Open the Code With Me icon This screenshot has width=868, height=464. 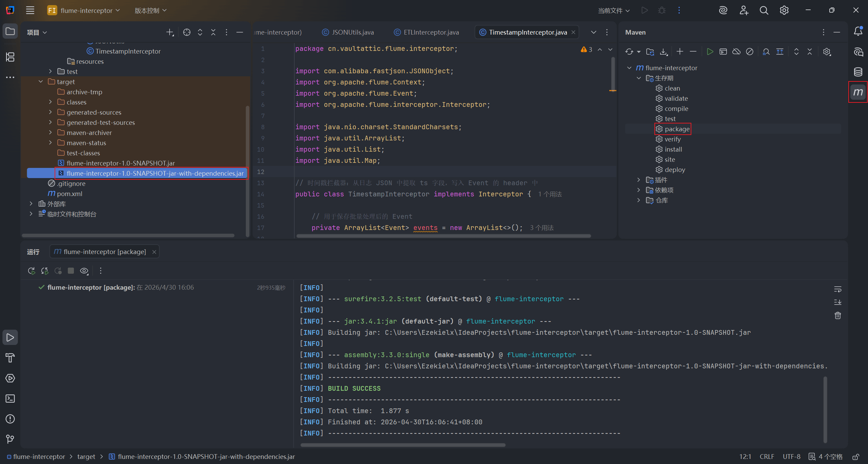(x=744, y=10)
